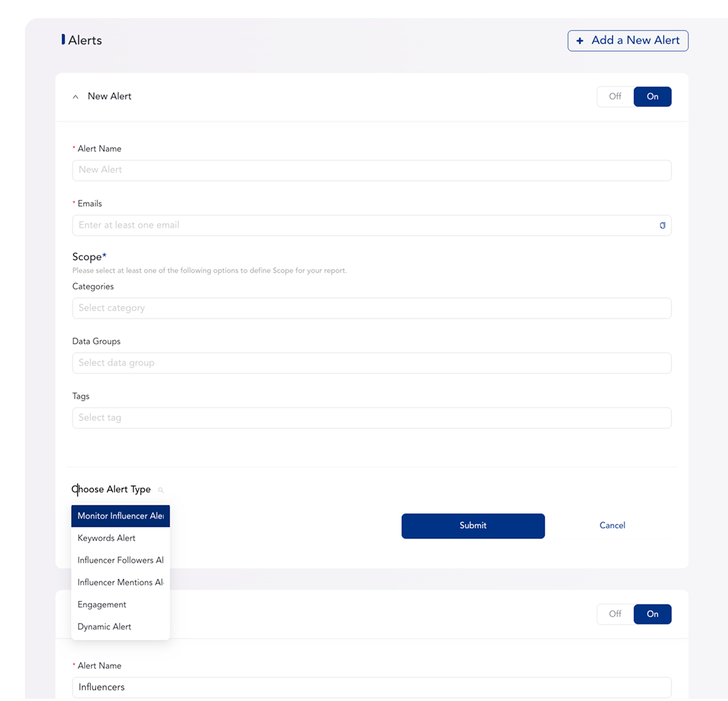Screen dimensions: 728x701
Task: Collapse the New Alert section chevron
Action: click(76, 97)
